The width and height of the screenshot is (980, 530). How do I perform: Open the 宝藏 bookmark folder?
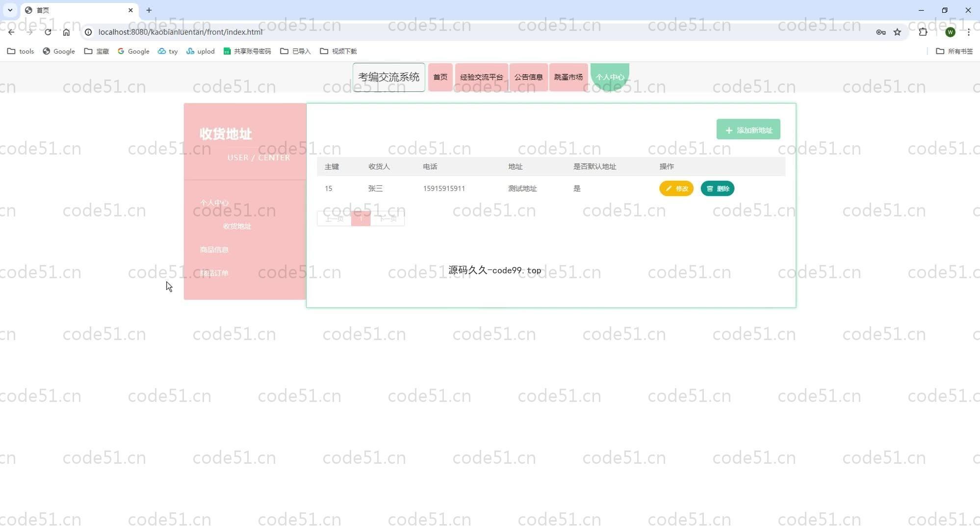pyautogui.click(x=97, y=51)
